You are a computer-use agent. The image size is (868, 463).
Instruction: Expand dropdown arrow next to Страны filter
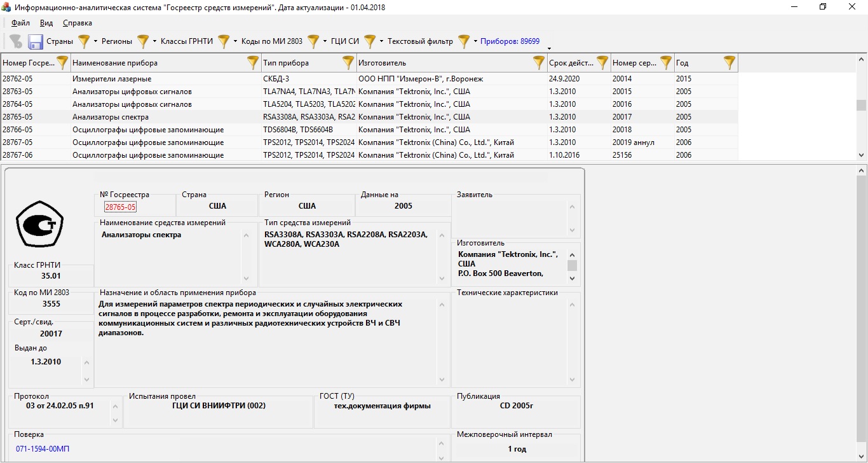[95, 42]
